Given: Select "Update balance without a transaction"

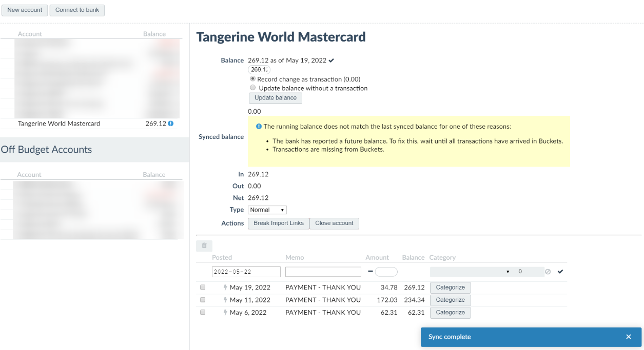Looking at the screenshot, I should (252, 87).
